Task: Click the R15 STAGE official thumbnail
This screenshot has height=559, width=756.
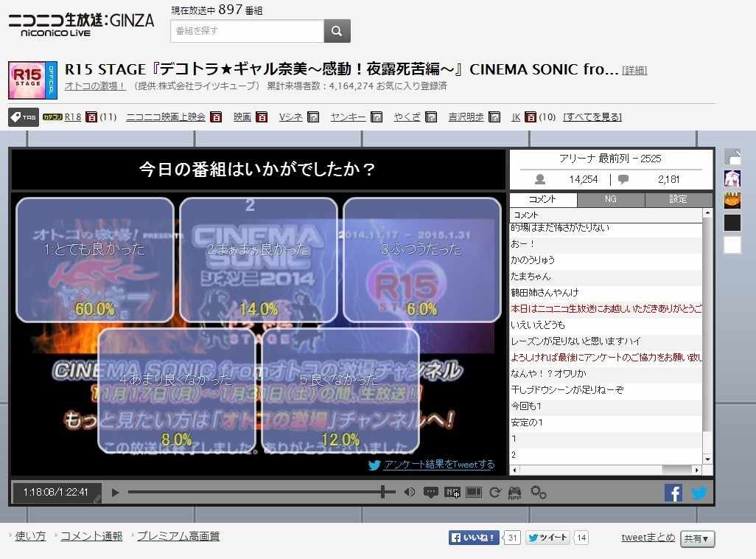Action: coord(32,80)
